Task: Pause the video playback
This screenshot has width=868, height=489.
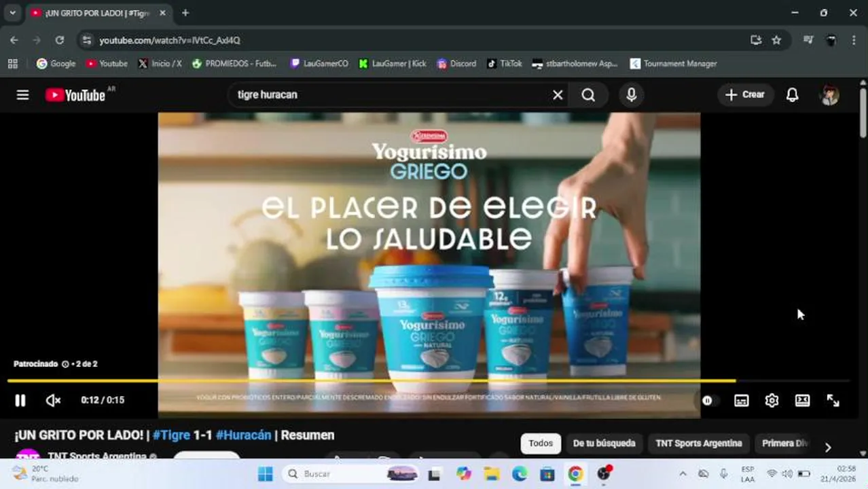Action: [20, 401]
